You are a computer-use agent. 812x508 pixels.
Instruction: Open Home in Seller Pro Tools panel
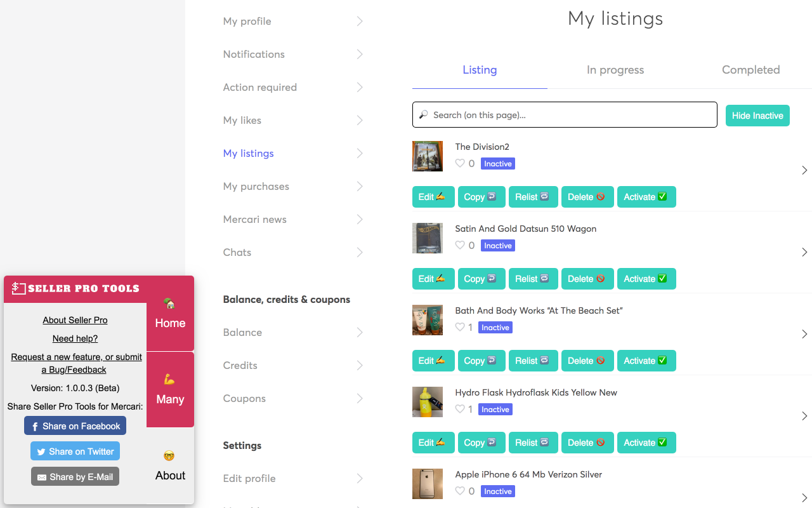click(170, 314)
